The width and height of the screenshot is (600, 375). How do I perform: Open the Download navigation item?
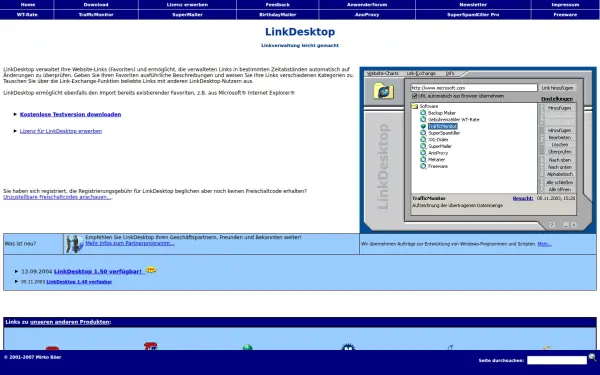96,5
